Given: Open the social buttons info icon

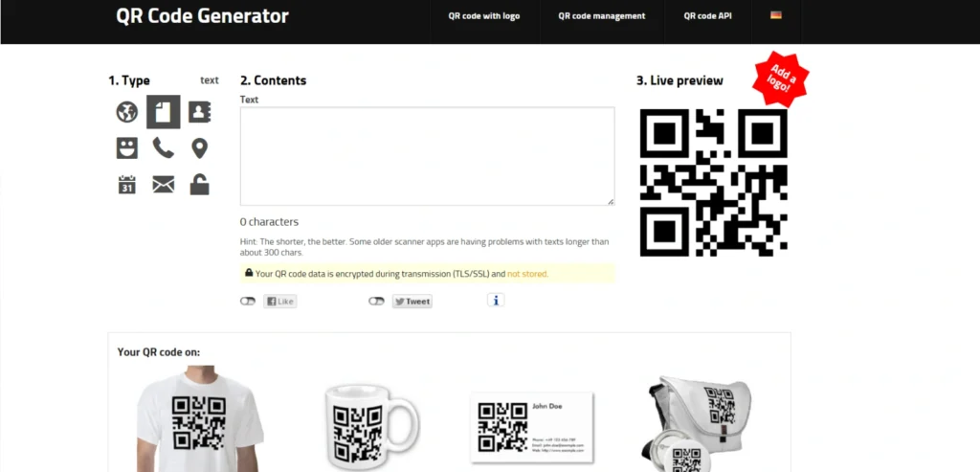Looking at the screenshot, I should pos(496,301).
